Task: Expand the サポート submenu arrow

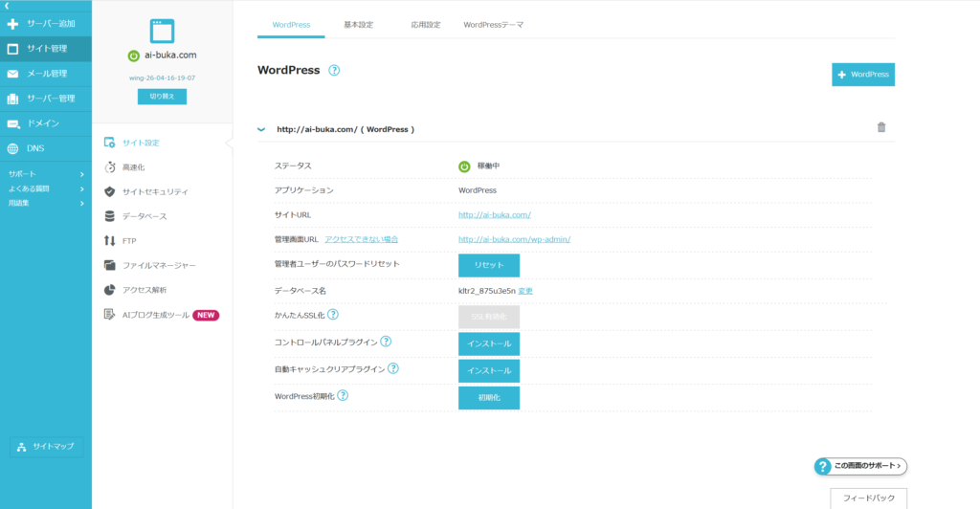Action: pos(82,174)
